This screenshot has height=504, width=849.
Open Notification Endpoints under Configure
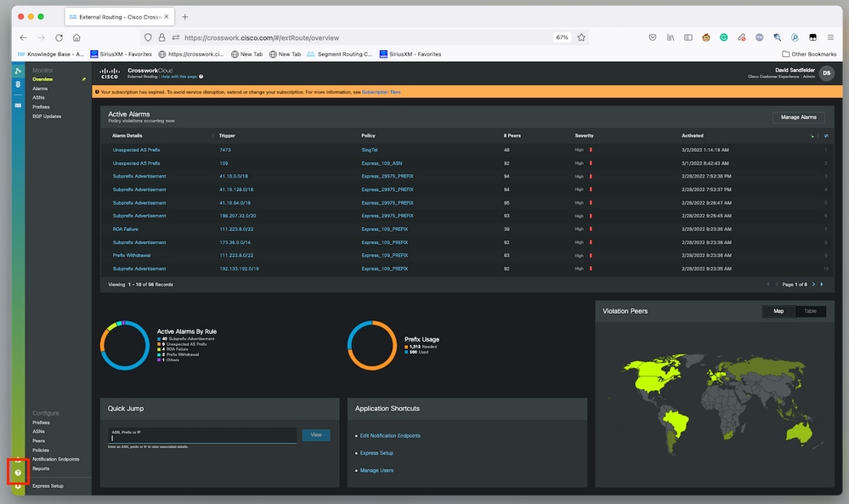56,460
